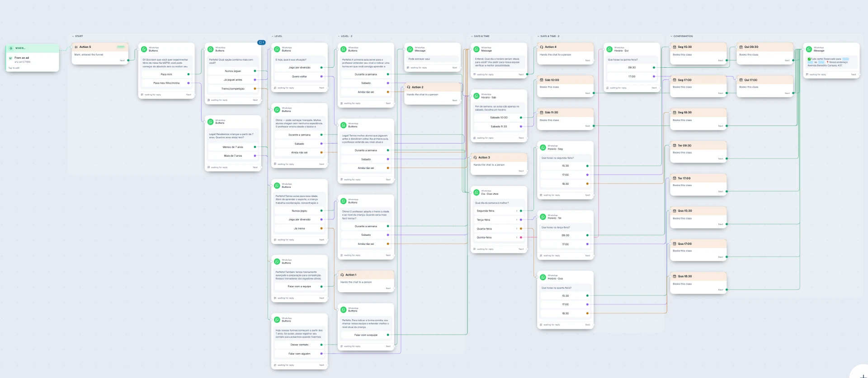Click WhatsApp icon on Horário · Qui node

[609, 49]
